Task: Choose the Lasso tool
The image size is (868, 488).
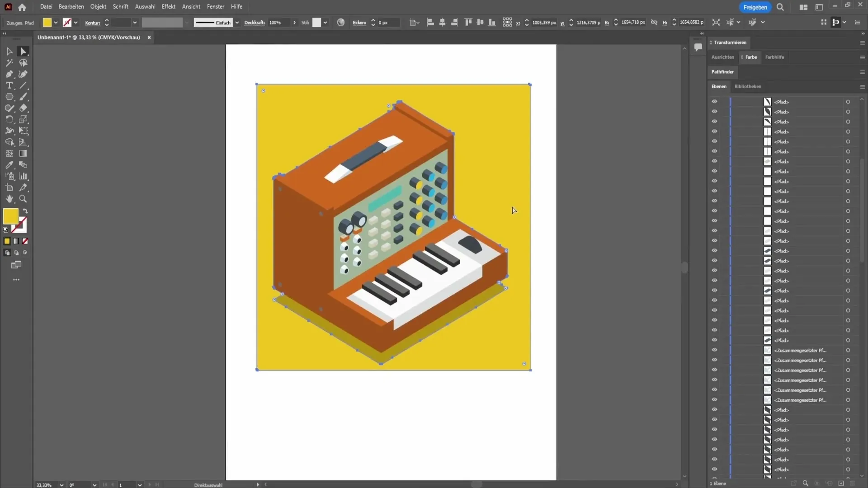Action: (x=23, y=63)
